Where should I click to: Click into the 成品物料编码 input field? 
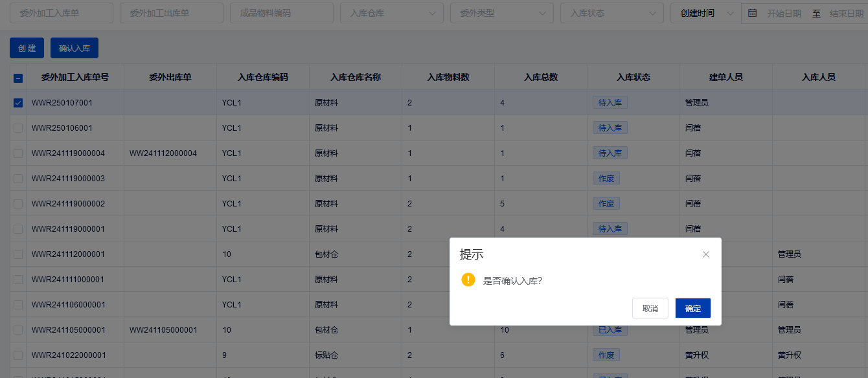[x=281, y=13]
